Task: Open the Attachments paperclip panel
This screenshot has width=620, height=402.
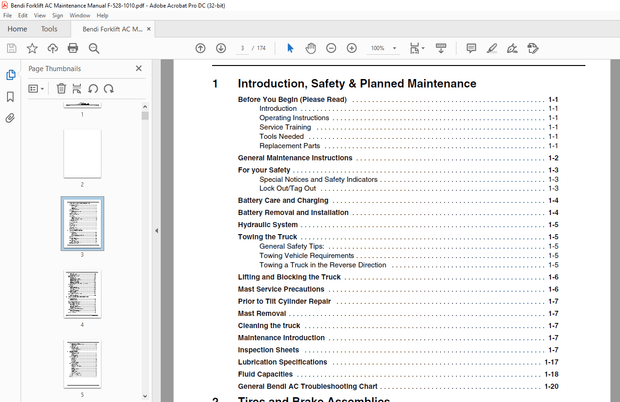Action: point(10,118)
